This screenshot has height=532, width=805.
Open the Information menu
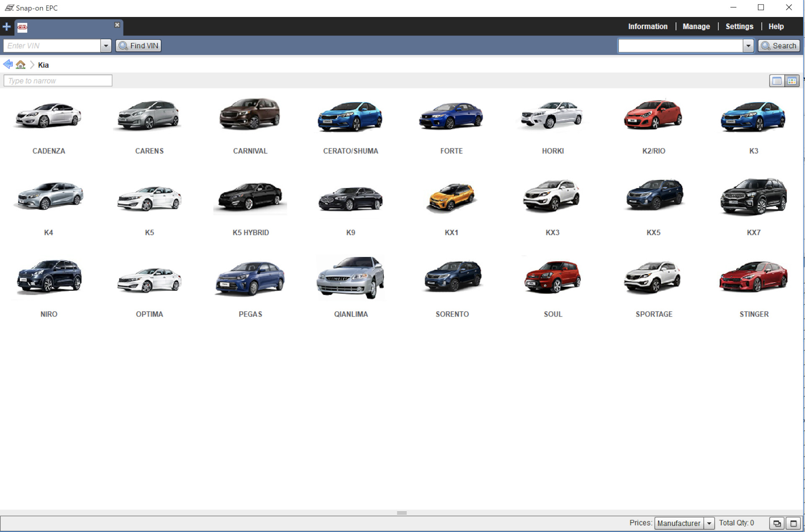coord(647,26)
